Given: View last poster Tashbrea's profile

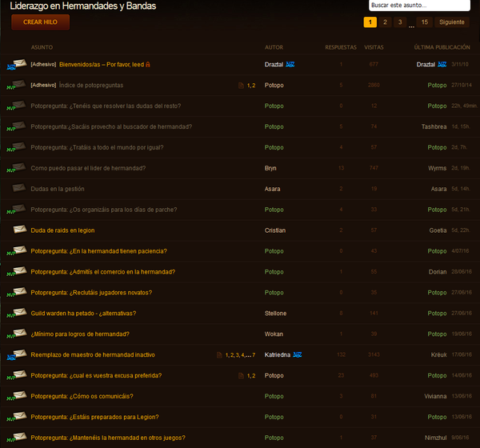Looking at the screenshot, I should (x=434, y=126).
